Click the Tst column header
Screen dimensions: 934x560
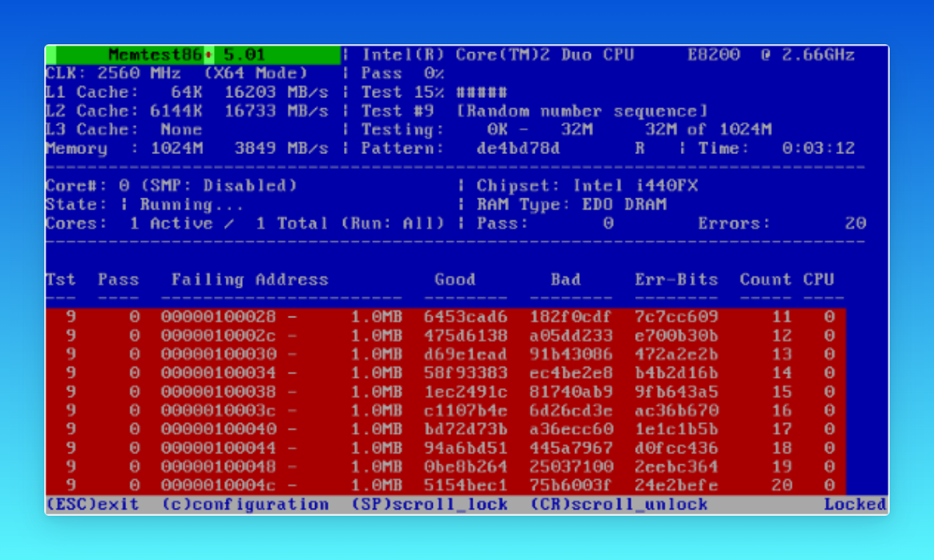click(x=61, y=279)
